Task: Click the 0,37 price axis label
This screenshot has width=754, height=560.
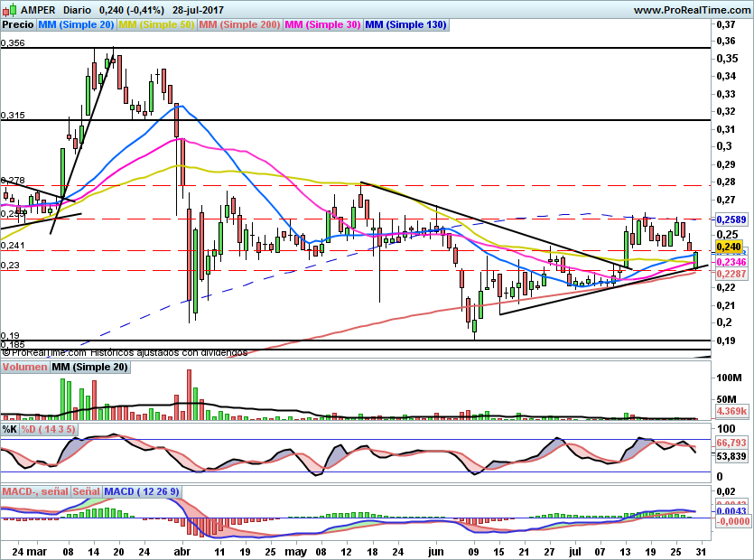Action: tap(726, 24)
